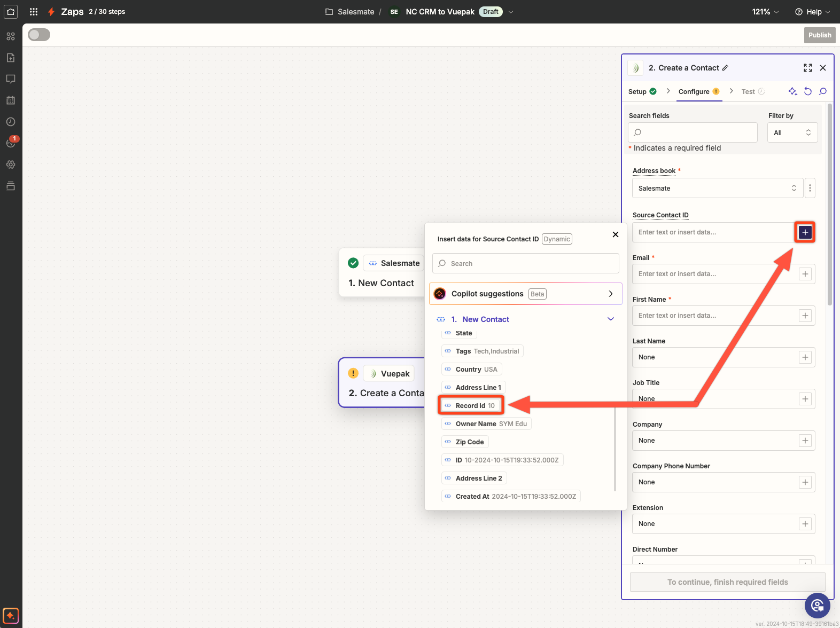The width and height of the screenshot is (840, 628).
Task: Click the comment notes sidebar icon
Action: pos(11,79)
